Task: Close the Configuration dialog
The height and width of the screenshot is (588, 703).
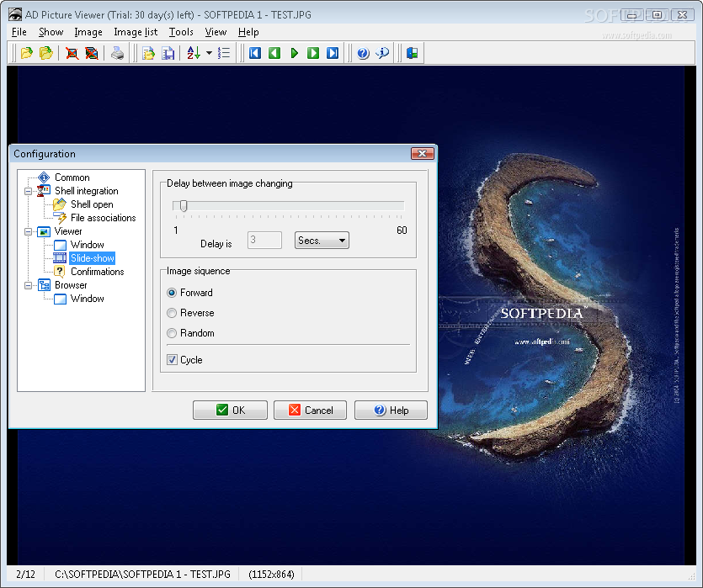Action: (x=423, y=154)
